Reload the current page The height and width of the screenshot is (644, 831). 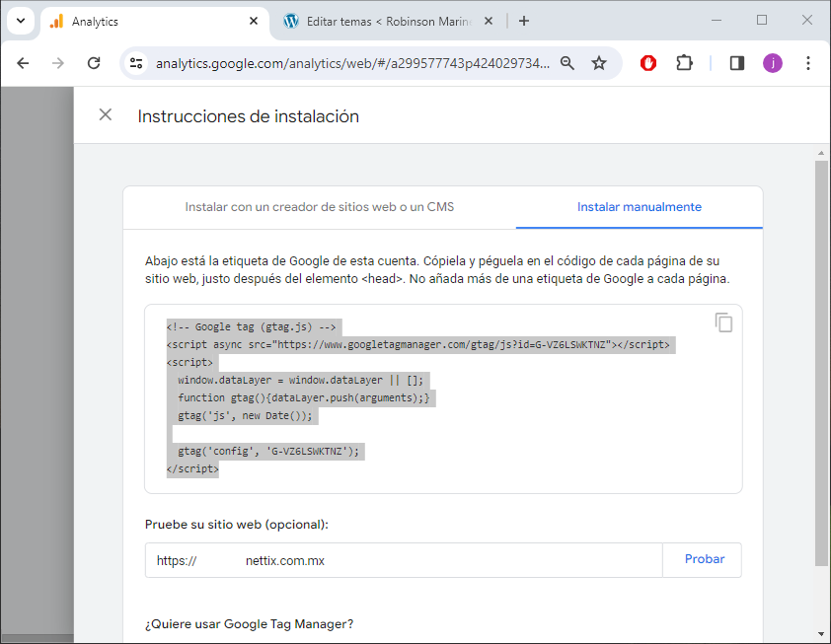coord(94,63)
